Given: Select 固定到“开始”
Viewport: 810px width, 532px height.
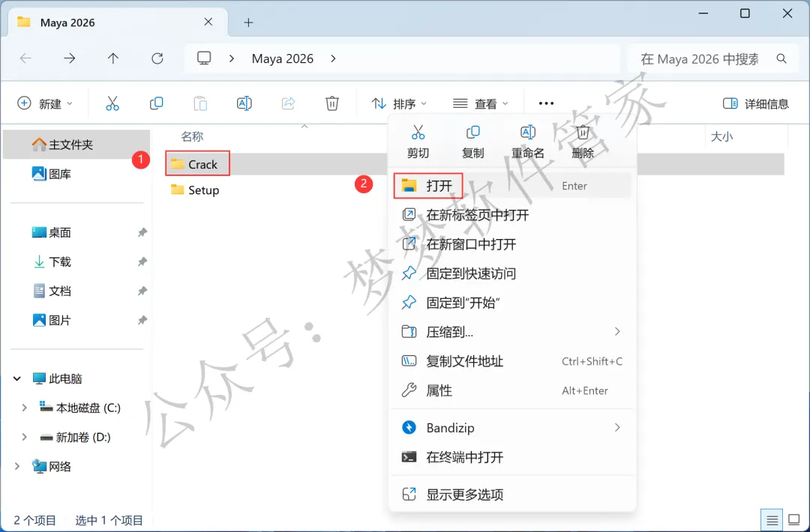Looking at the screenshot, I should click(511, 303).
